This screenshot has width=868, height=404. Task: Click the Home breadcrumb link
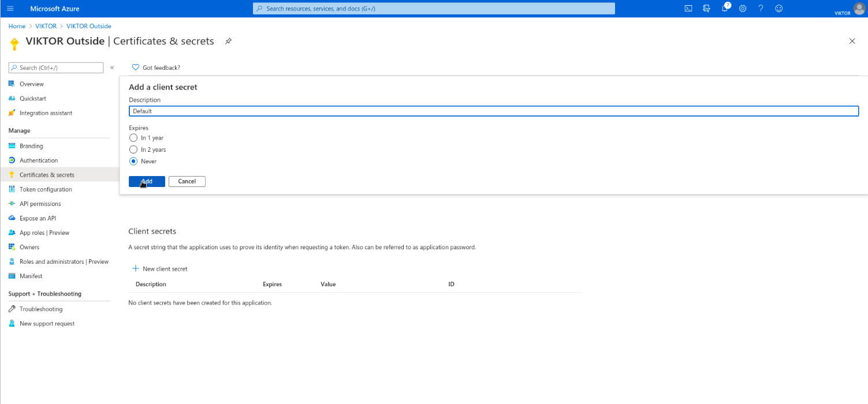coord(17,26)
